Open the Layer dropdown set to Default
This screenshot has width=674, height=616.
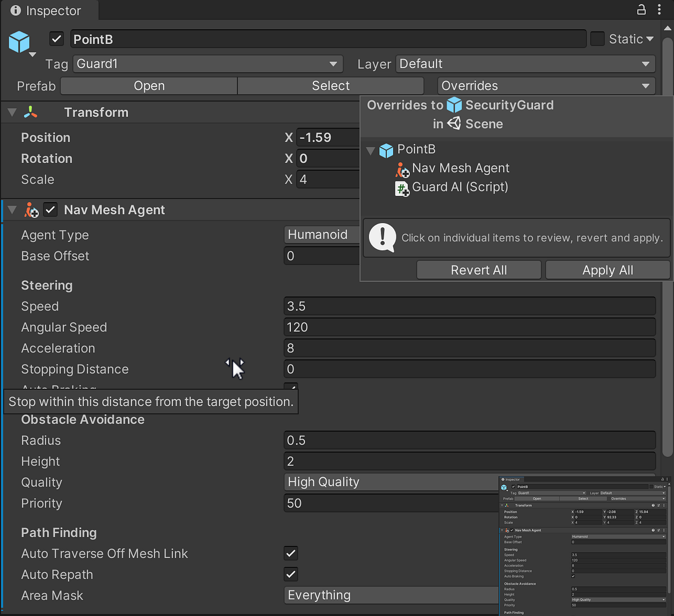pyautogui.click(x=525, y=63)
